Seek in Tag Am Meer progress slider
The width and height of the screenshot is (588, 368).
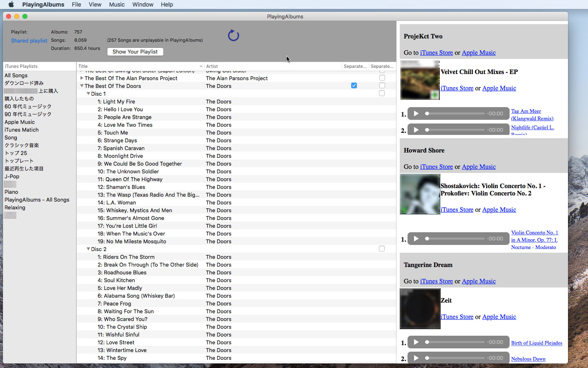coord(454,113)
